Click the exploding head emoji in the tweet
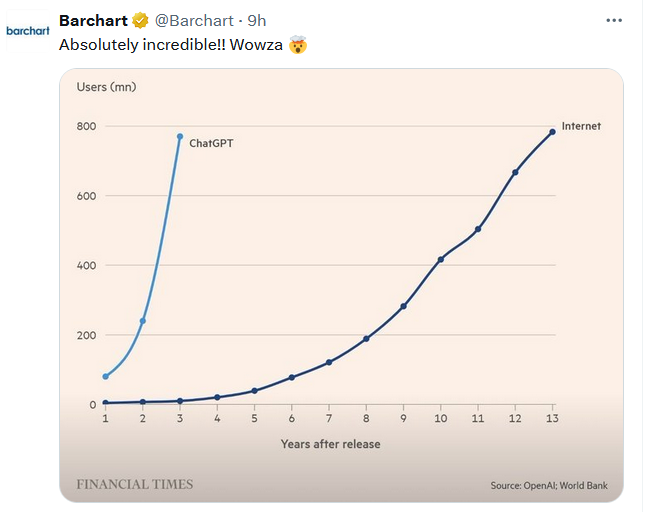Viewport: 645px width, 512px height. (x=298, y=45)
